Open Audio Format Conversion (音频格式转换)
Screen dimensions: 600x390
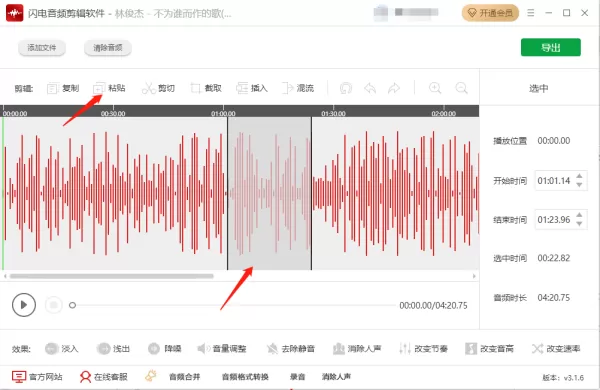(245, 377)
